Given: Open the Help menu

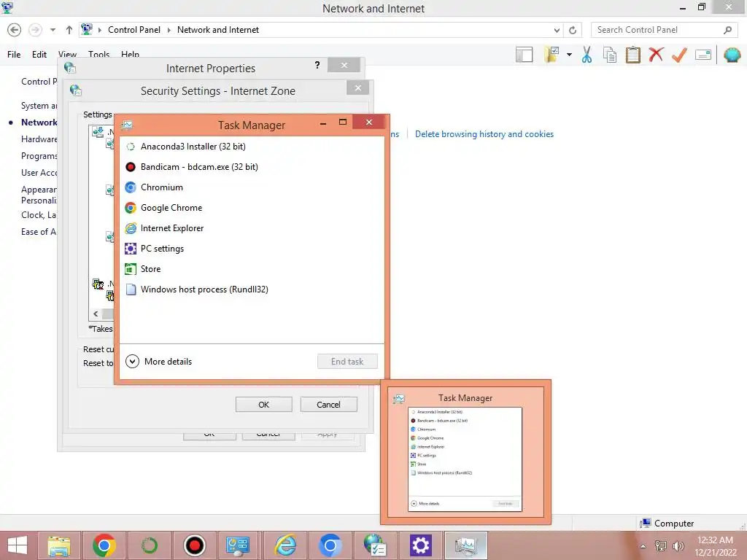Looking at the screenshot, I should point(130,54).
